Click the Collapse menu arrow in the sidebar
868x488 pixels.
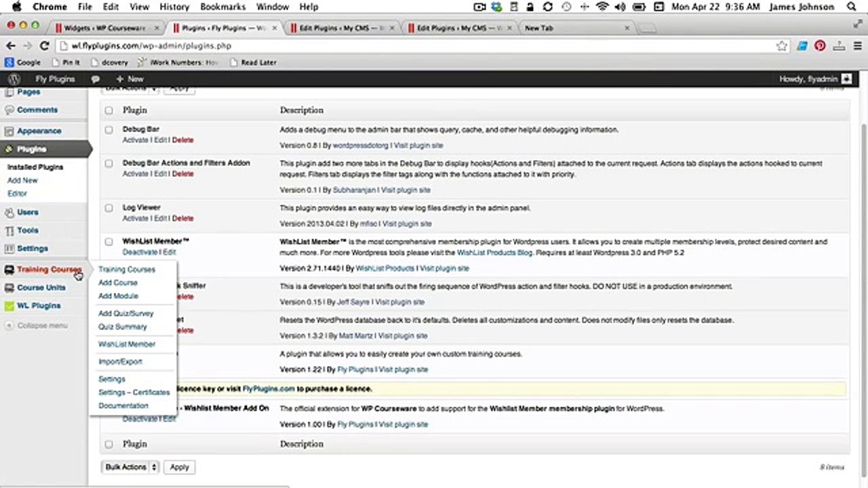9,325
